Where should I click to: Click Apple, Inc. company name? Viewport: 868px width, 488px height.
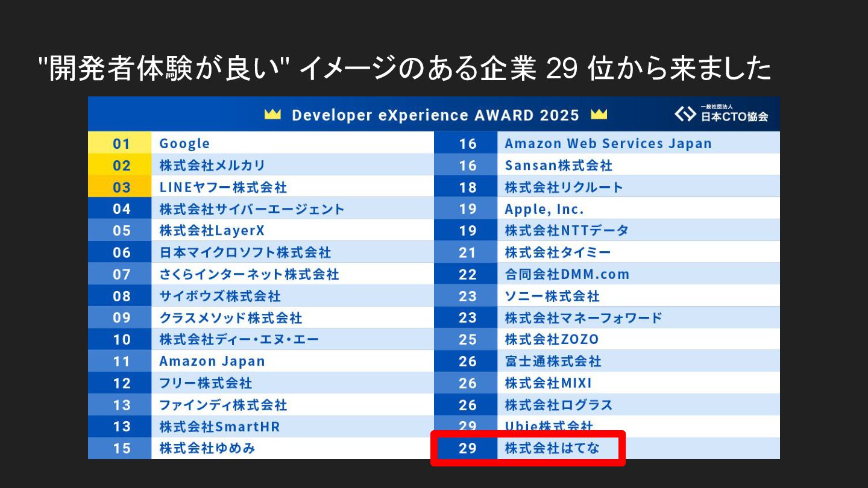pos(544,209)
